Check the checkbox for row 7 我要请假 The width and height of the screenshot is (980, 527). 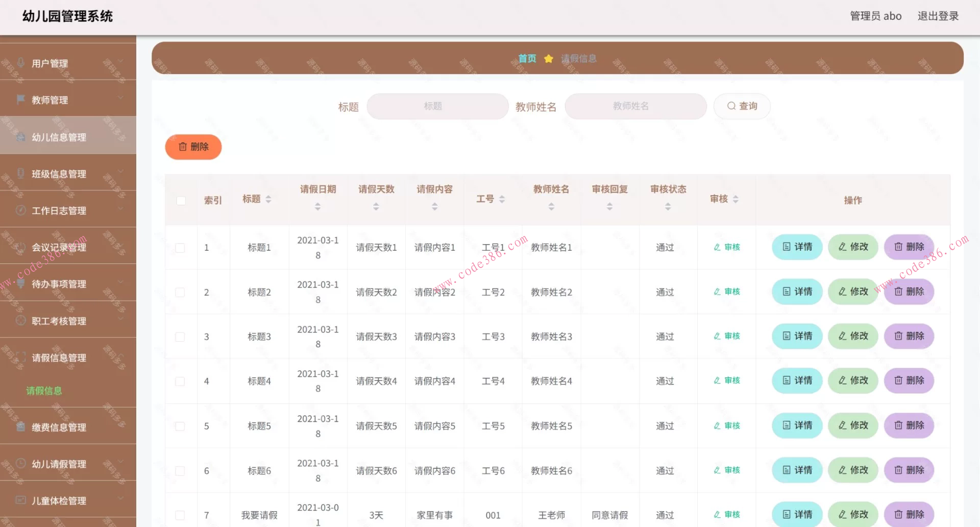tap(180, 515)
